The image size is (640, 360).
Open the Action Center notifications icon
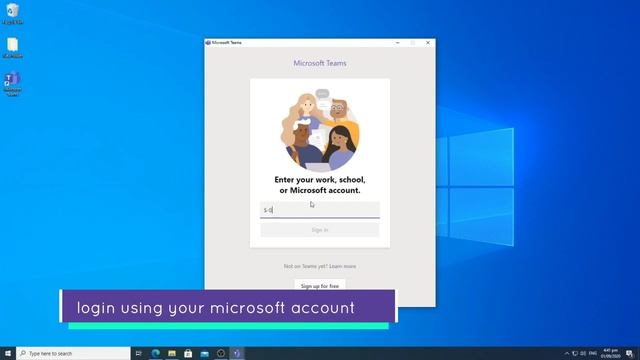(x=630, y=353)
